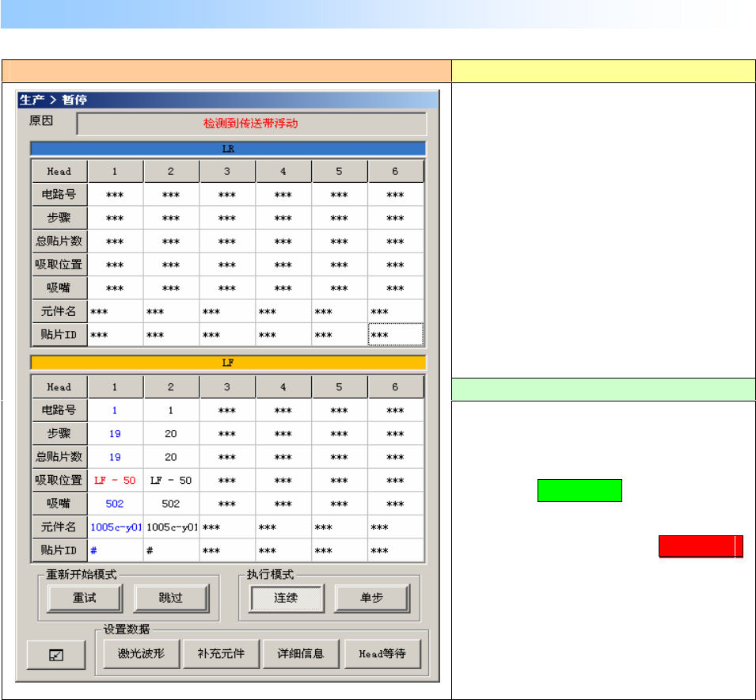Click black LF - 50 under LF head 2
Screen dimensions: 756x700
pyautogui.click(x=171, y=481)
